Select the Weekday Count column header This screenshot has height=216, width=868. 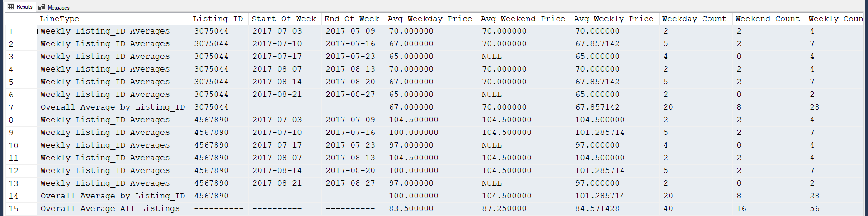694,19
